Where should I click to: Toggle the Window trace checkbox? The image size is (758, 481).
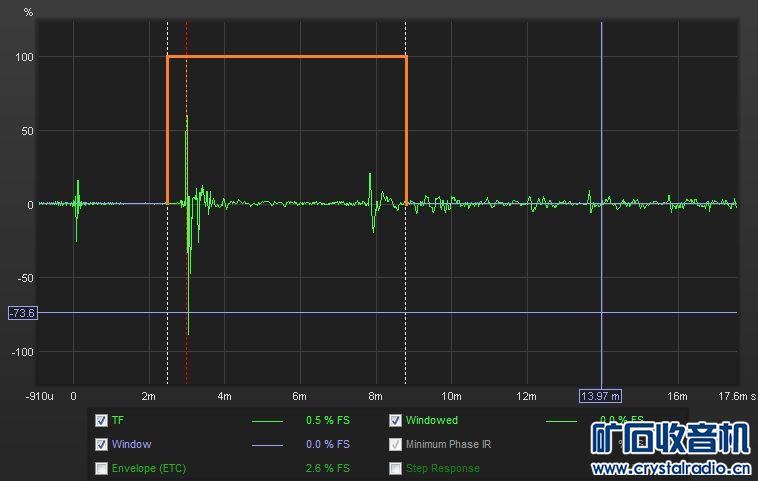(101, 444)
